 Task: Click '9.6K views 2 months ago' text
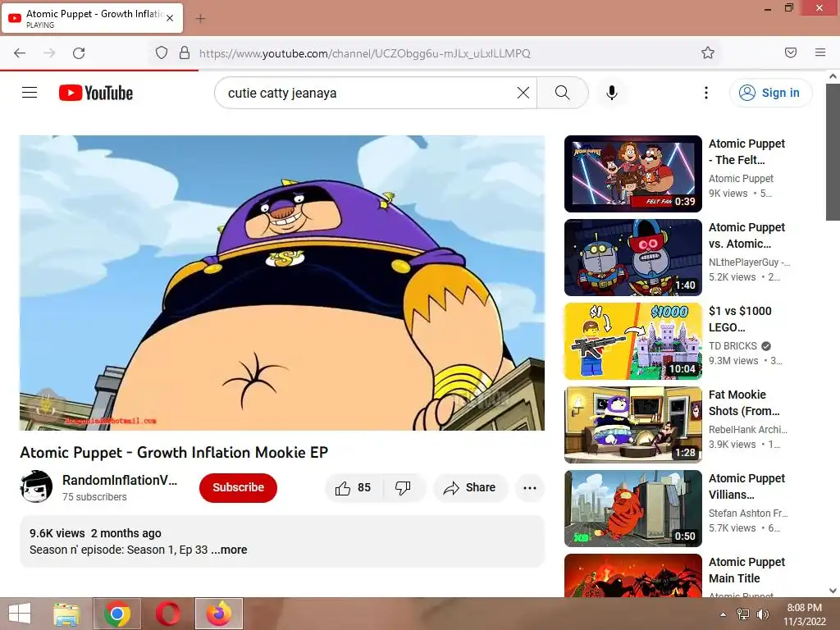coord(95,533)
